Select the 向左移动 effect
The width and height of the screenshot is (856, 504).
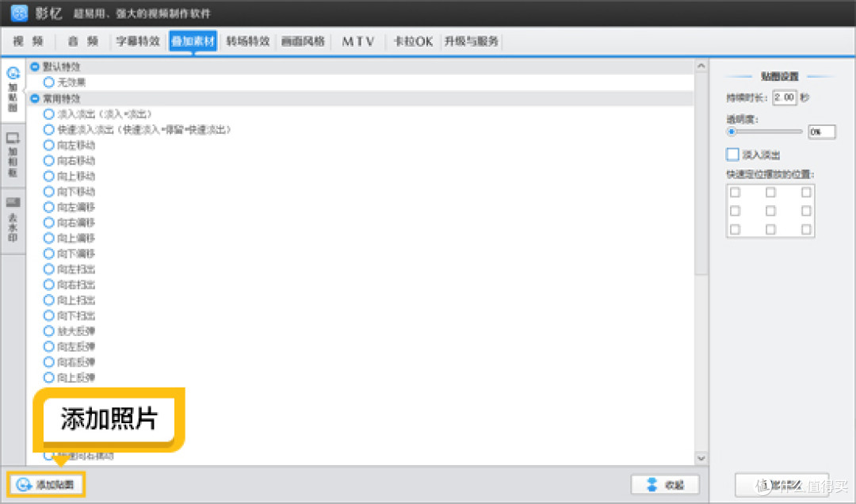pyautogui.click(x=48, y=145)
